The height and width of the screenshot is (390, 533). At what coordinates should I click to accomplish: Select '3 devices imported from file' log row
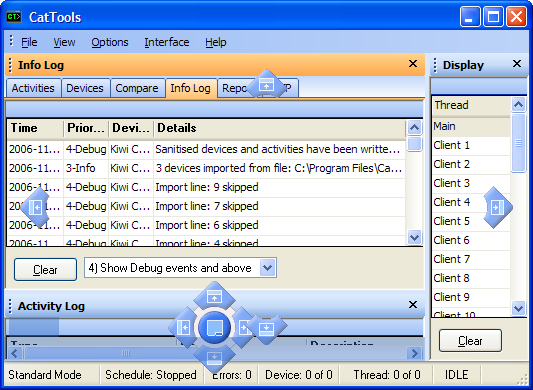[x=206, y=168]
